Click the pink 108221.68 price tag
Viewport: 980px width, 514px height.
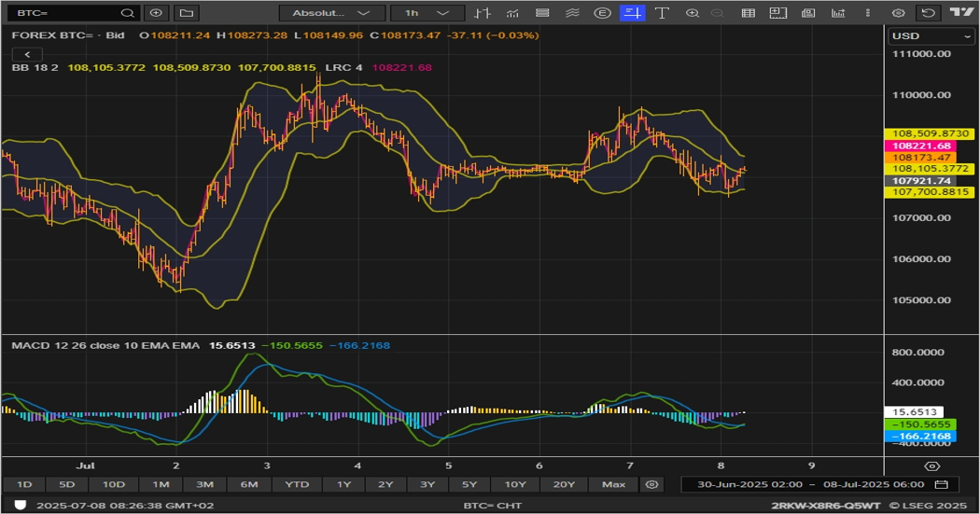[920, 146]
